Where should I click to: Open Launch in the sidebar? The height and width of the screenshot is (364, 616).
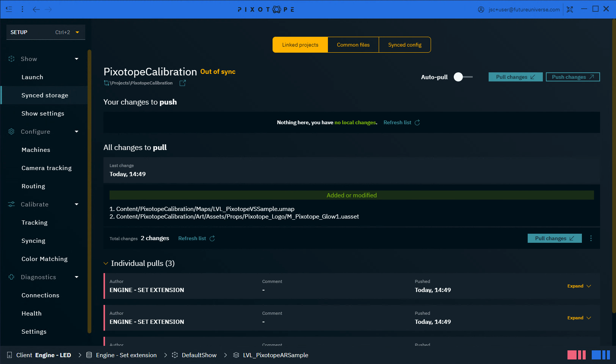tap(44, 77)
